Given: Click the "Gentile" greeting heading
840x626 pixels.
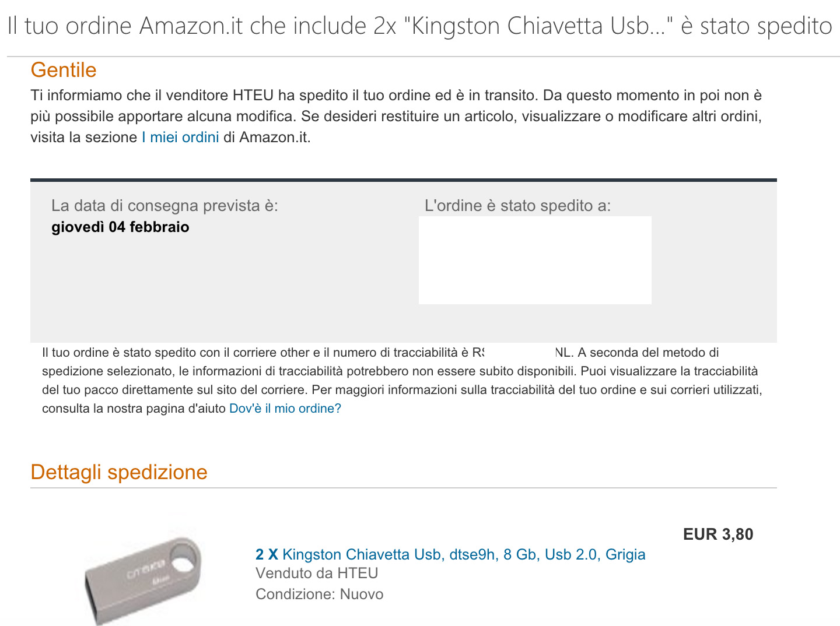Looking at the screenshot, I should [64, 70].
